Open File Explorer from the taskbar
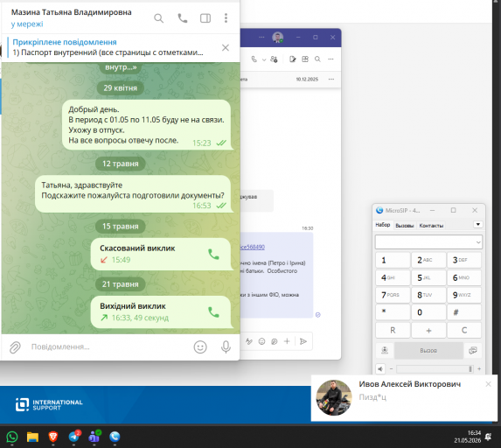This screenshot has height=448, width=501. coord(32,437)
